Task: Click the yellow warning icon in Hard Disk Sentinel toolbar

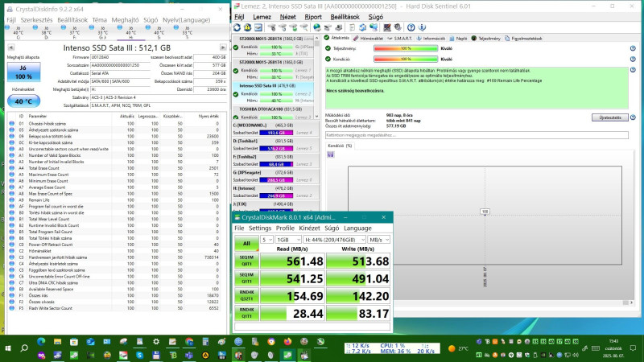Action: [x=247, y=27]
